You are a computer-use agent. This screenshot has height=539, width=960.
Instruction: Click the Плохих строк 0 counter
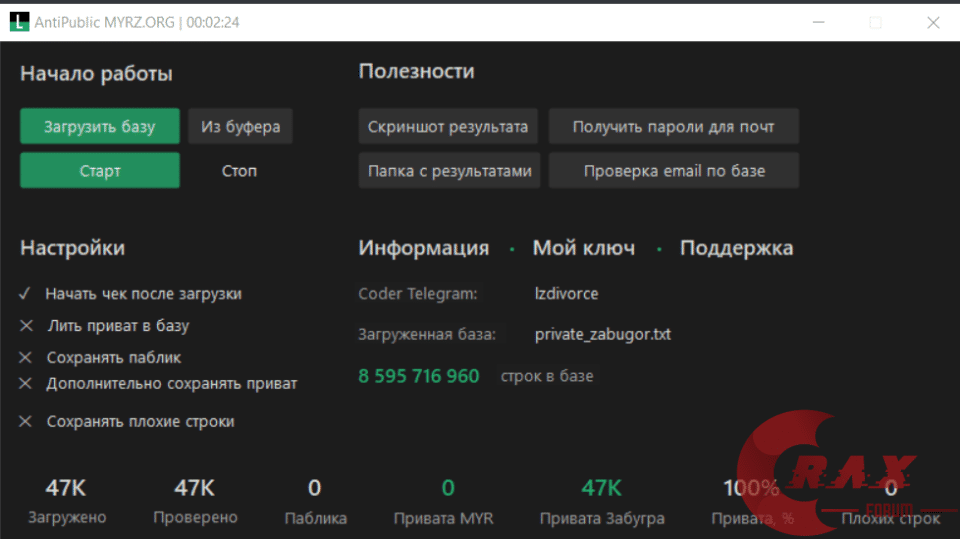(891, 501)
